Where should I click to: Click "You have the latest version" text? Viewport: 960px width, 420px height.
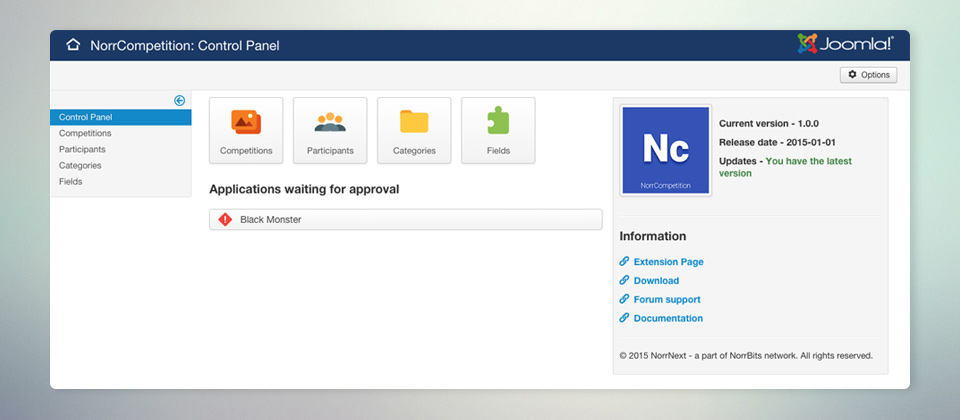click(786, 167)
